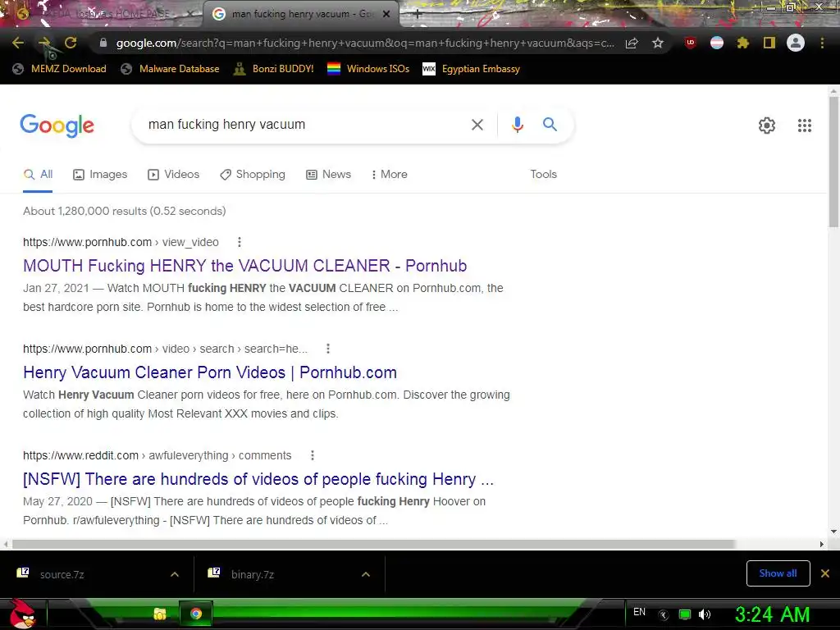This screenshot has height=630, width=840.
Task: Switch to Shopping results
Action: click(x=253, y=175)
